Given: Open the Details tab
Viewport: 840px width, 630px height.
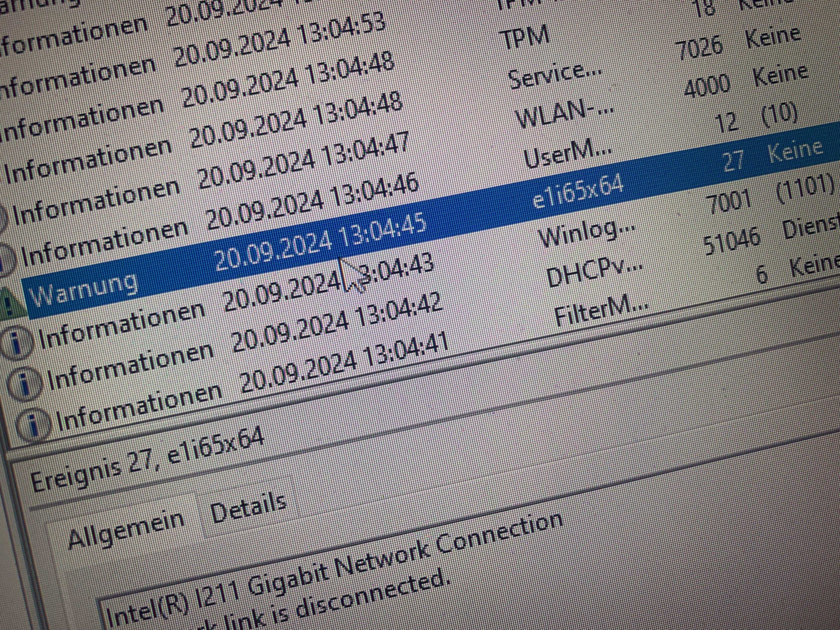Looking at the screenshot, I should (x=248, y=507).
